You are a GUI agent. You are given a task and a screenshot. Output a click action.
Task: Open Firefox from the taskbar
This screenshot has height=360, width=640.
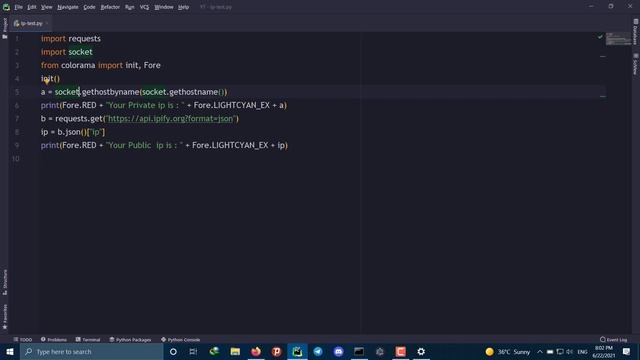(256, 351)
